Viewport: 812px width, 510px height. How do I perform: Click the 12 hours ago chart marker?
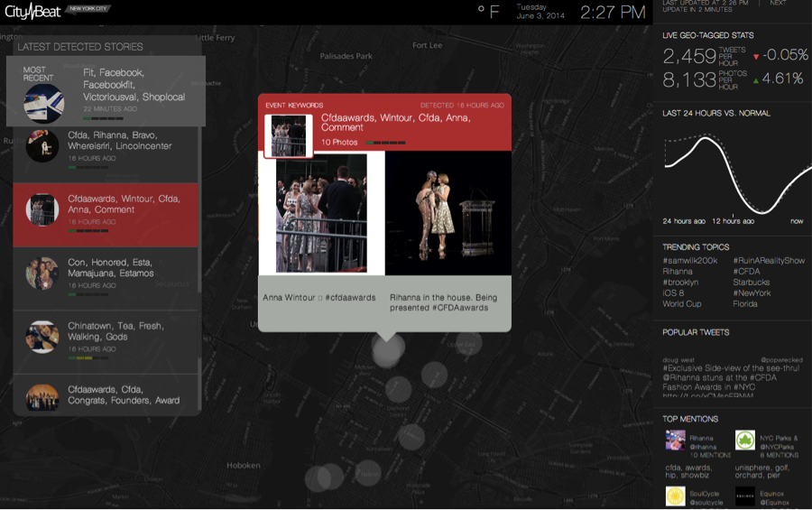[x=733, y=221]
